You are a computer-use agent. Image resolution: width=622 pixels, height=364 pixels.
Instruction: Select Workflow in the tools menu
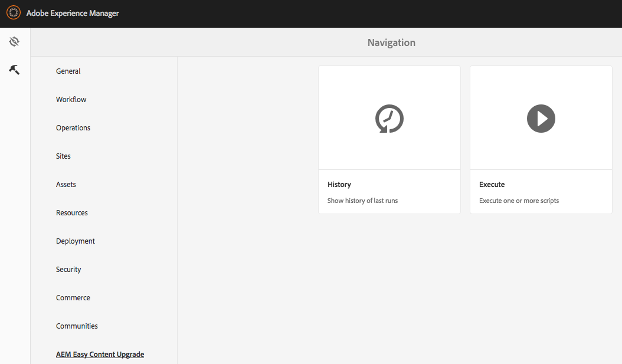pos(71,100)
